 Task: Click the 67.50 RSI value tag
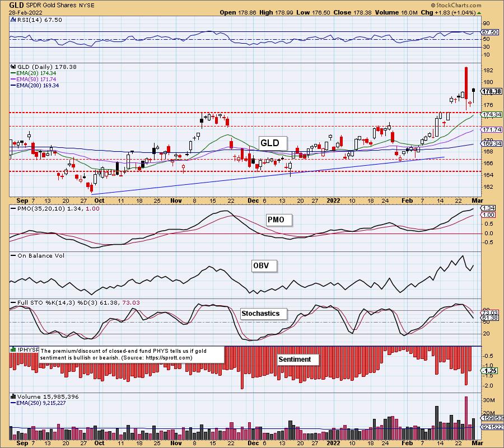490,32
